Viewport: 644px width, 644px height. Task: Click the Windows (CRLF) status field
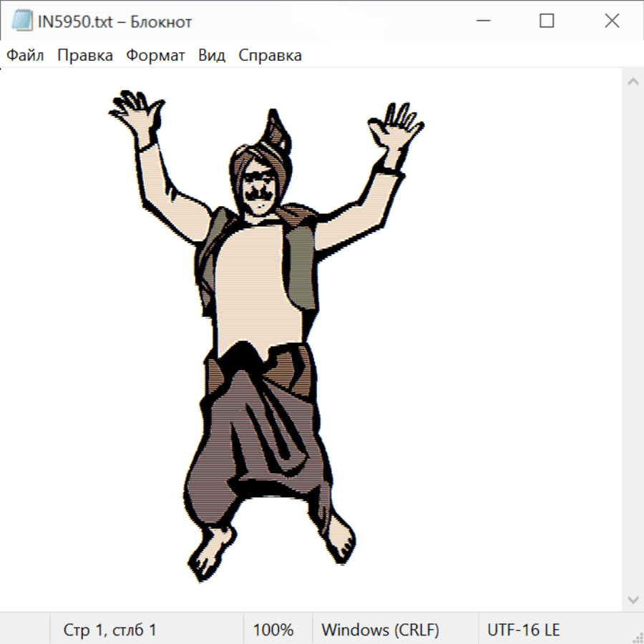click(x=380, y=630)
